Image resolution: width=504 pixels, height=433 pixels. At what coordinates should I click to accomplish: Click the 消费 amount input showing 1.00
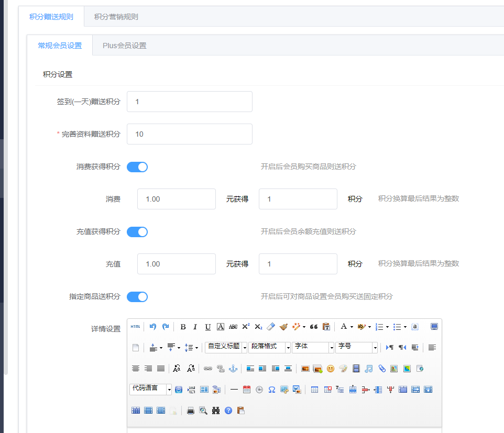pos(177,199)
